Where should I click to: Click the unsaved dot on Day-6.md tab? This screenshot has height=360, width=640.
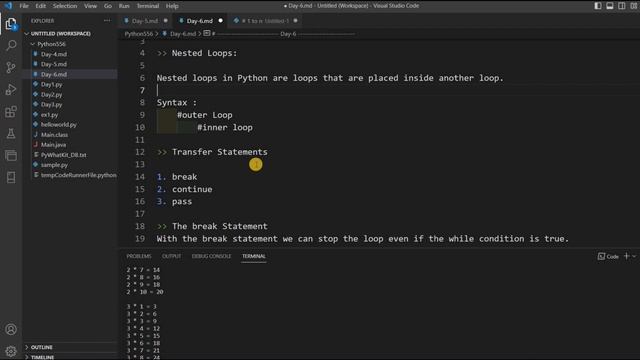(220, 20)
